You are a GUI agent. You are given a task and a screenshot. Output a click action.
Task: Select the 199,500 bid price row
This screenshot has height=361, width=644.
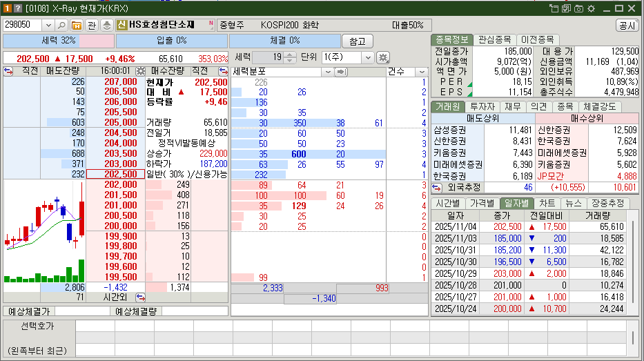point(115,277)
